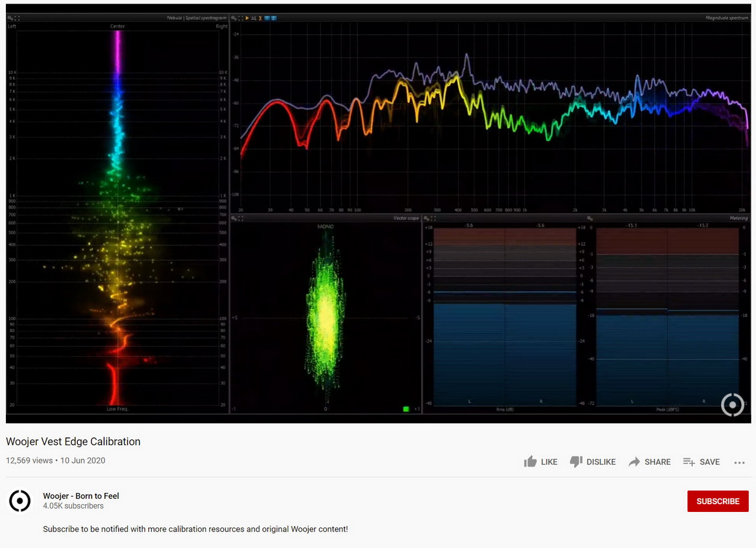Toggle channel 2 in Magnitude spectrum header
The height and width of the screenshot is (548, 756).
tap(273, 18)
